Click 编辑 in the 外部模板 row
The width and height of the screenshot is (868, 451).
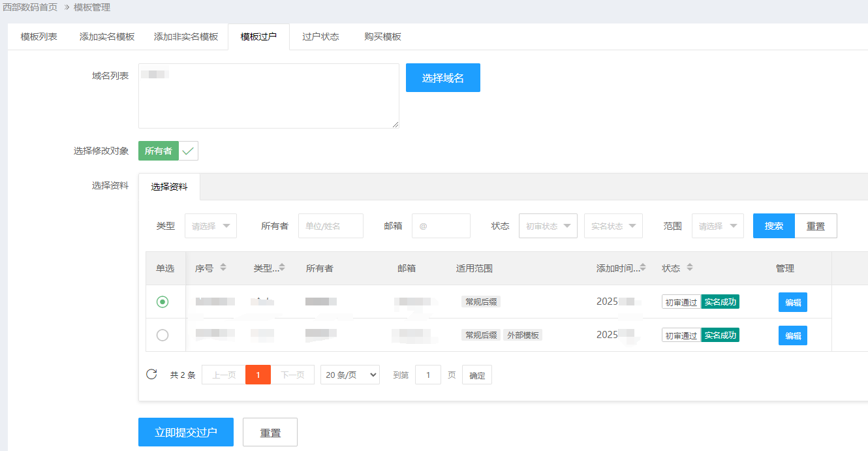click(x=793, y=335)
